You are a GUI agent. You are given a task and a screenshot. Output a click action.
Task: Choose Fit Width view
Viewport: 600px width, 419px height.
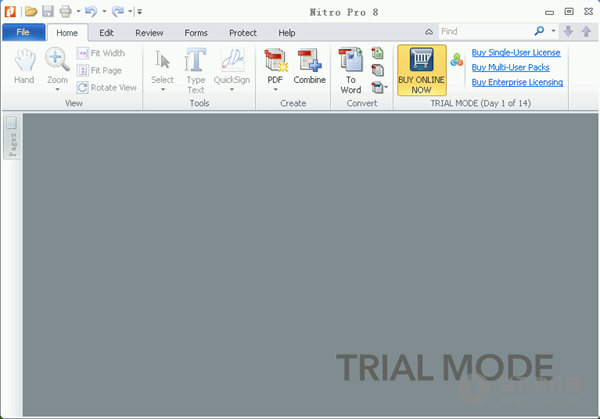[x=101, y=53]
